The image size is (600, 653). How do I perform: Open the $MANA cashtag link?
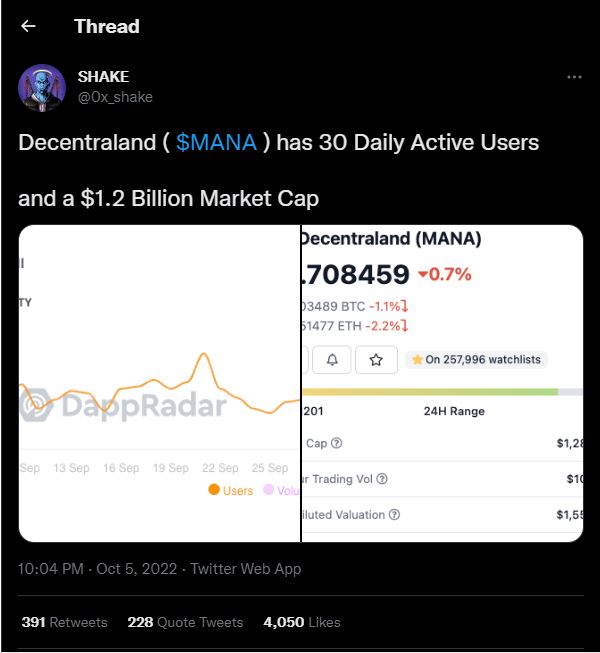pos(216,142)
